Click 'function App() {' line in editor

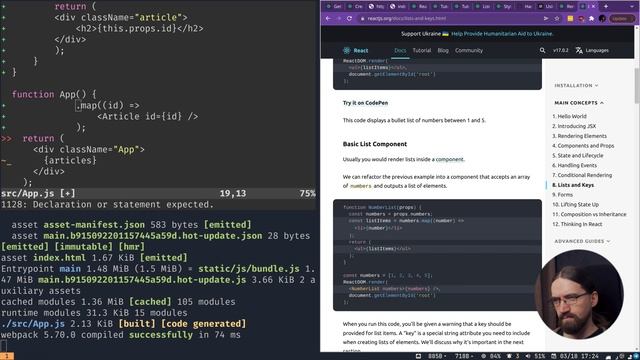(x=54, y=94)
